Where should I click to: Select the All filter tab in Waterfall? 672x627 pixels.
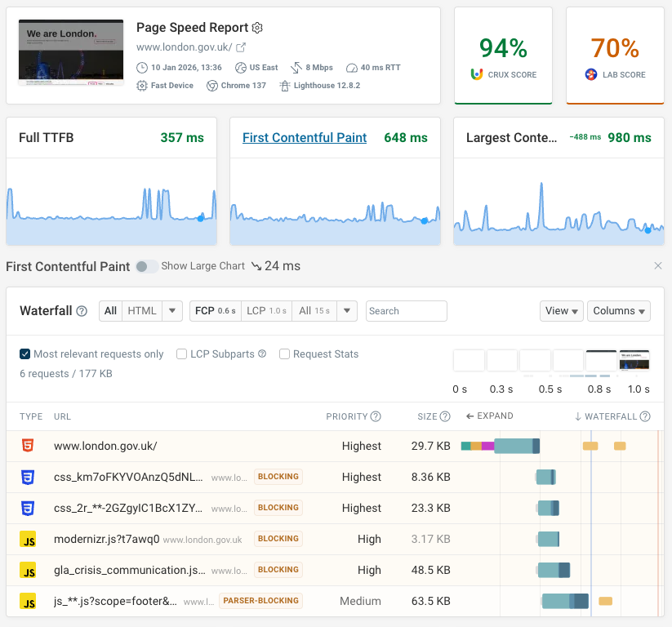(x=110, y=311)
